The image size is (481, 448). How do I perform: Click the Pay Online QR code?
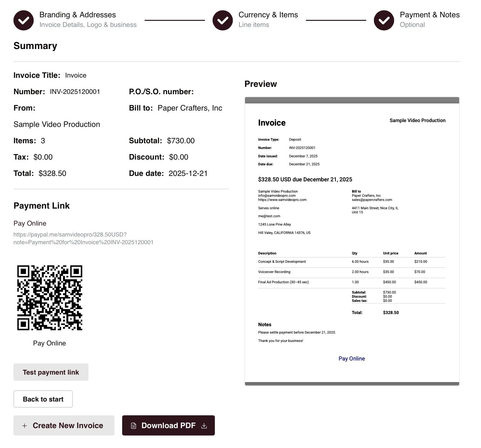pos(50,297)
